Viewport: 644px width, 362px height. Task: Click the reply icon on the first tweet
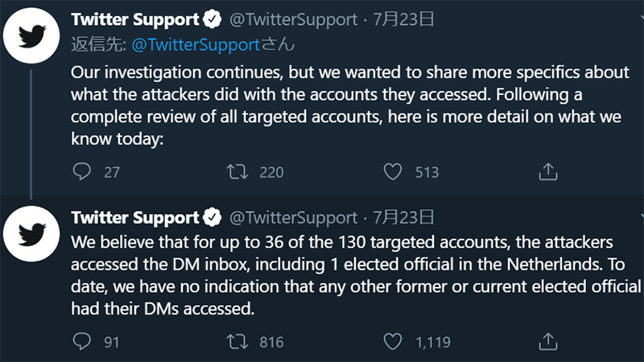[x=83, y=171]
